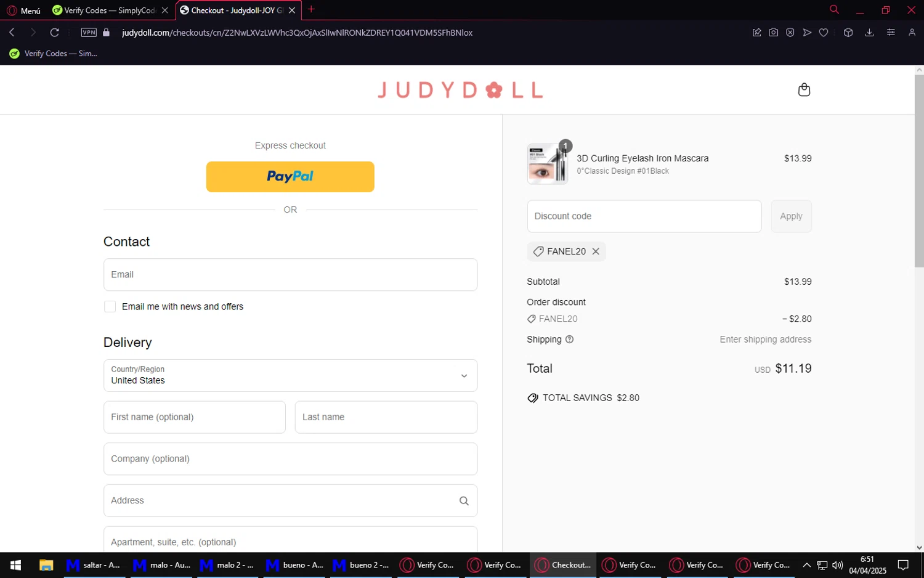Click the Apply discount button
Viewport: 924px width, 578px height.
pos(791,216)
